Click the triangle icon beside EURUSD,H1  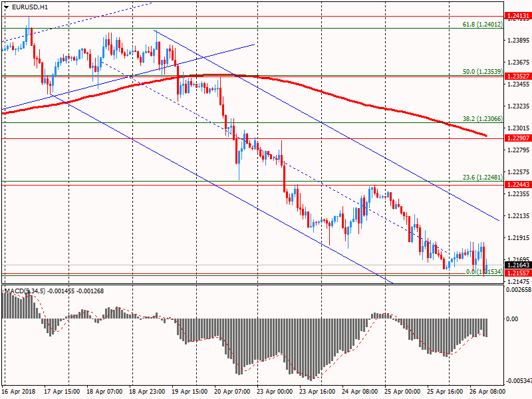pos(6,7)
